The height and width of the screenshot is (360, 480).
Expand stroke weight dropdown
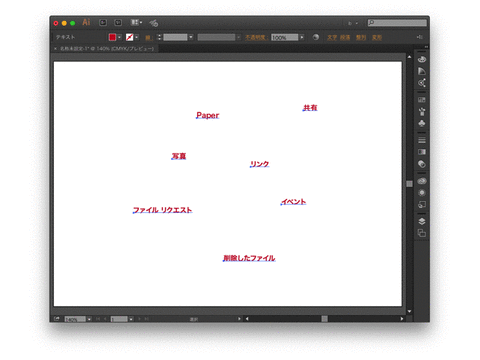pyautogui.click(x=191, y=37)
